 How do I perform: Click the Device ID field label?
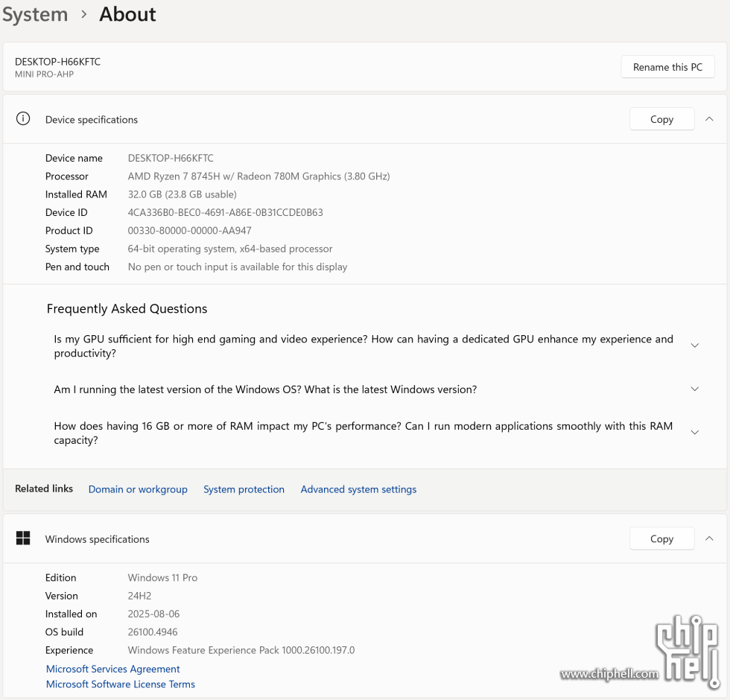click(x=66, y=213)
